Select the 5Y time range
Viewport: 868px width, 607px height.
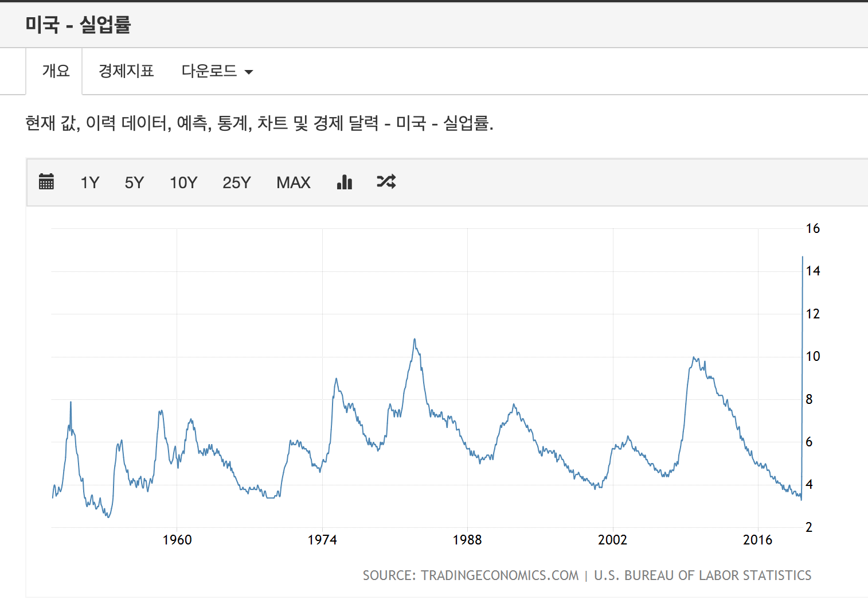[x=134, y=182]
